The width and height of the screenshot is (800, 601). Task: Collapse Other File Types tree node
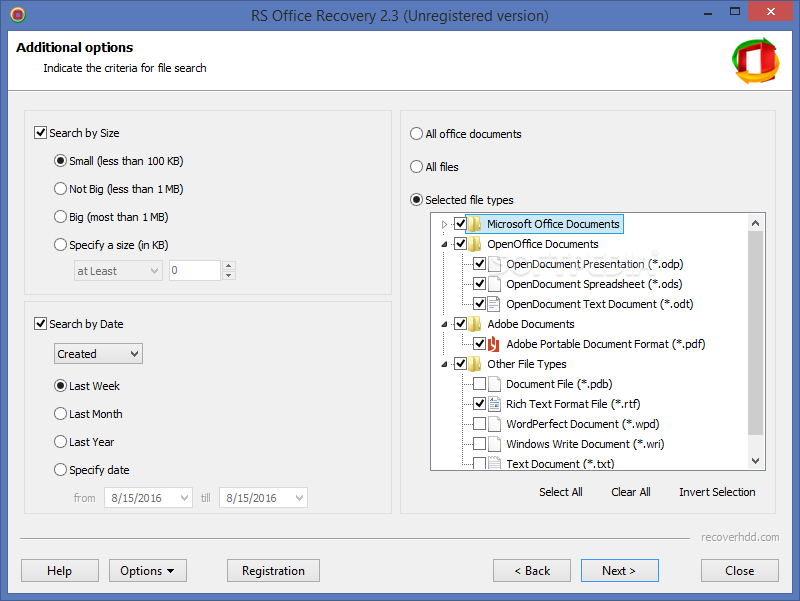click(444, 364)
